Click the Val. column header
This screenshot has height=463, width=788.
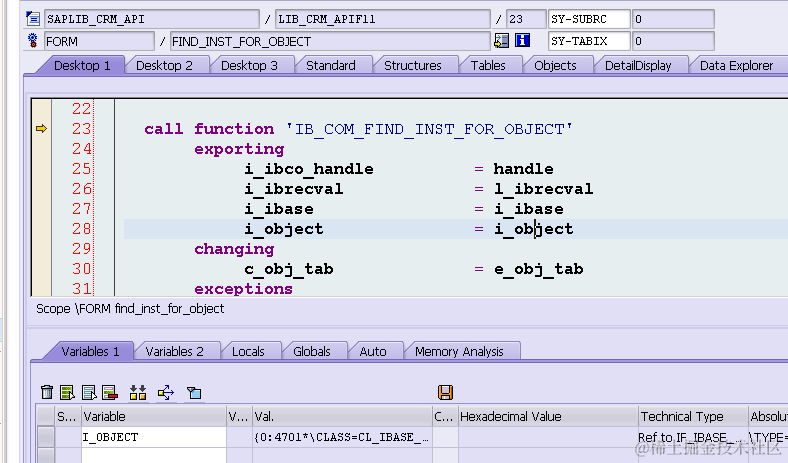click(x=342, y=416)
